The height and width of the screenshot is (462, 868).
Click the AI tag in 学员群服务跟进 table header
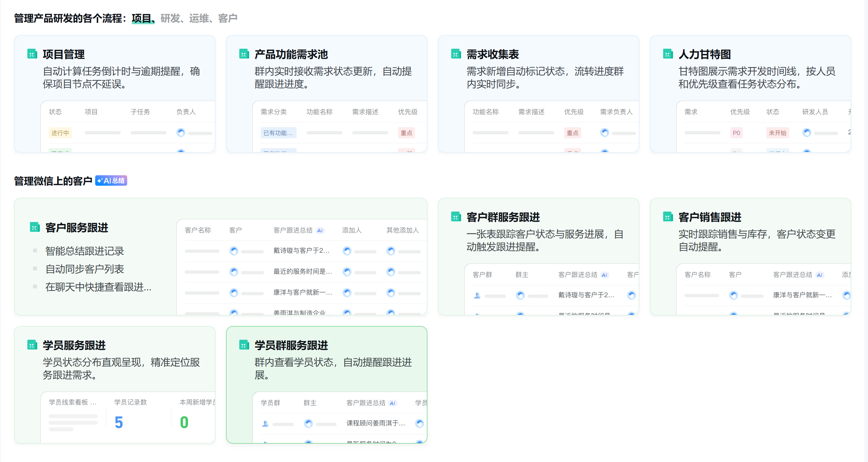392,403
